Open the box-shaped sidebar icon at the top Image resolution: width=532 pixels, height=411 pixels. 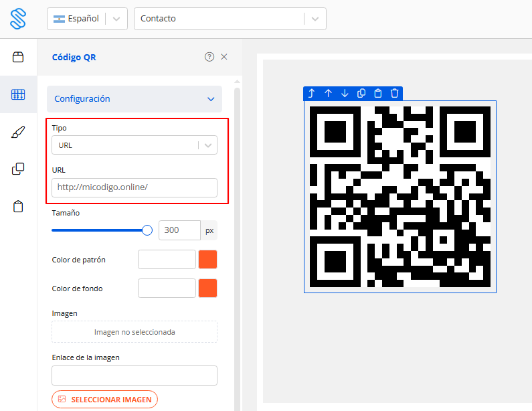(18, 57)
